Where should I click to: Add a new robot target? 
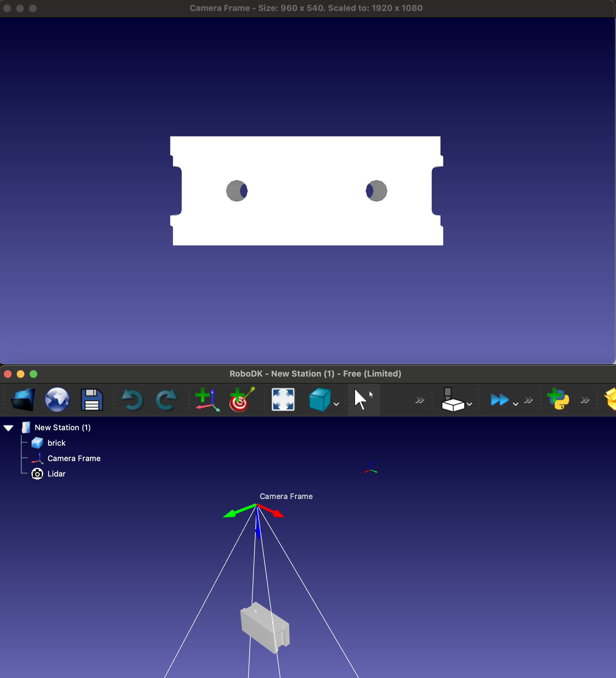click(242, 399)
